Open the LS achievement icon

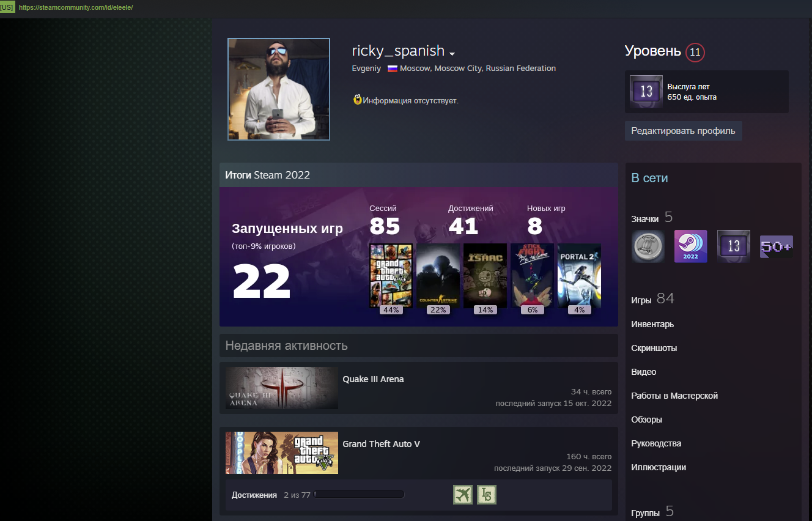pyautogui.click(x=487, y=495)
